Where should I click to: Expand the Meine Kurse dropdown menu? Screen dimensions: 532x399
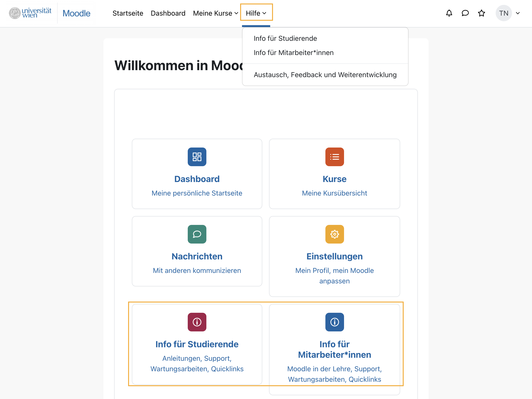tap(215, 13)
